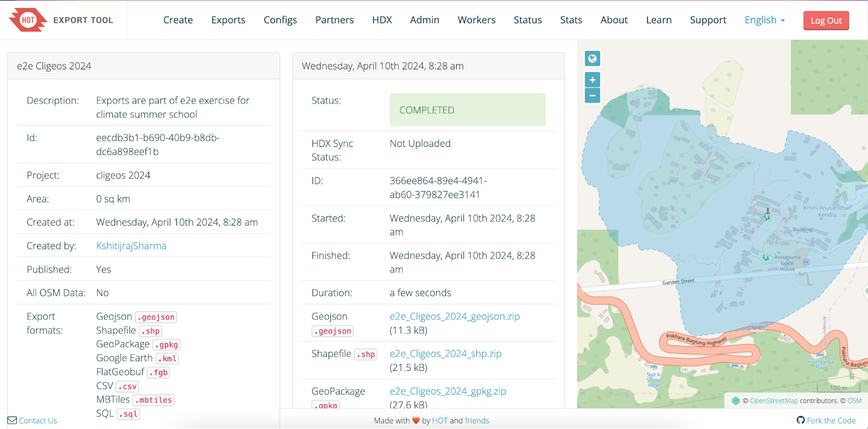Click the .kml format tag
This screenshot has height=429, width=868.
(x=167, y=358)
